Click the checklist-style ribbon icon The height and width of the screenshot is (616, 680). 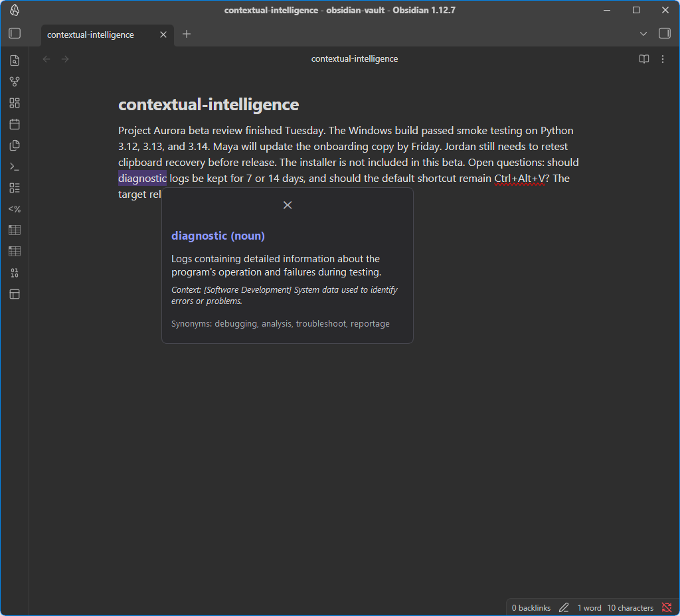coord(15,188)
